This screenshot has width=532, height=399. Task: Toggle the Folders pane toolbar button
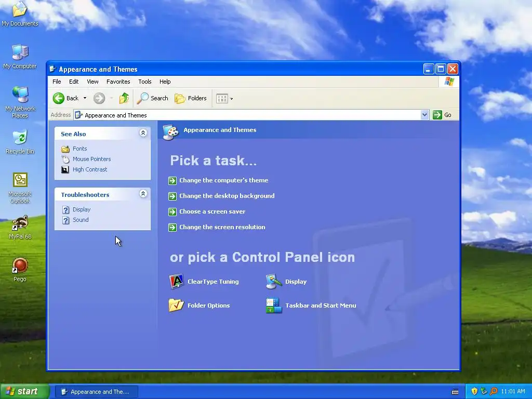point(191,98)
